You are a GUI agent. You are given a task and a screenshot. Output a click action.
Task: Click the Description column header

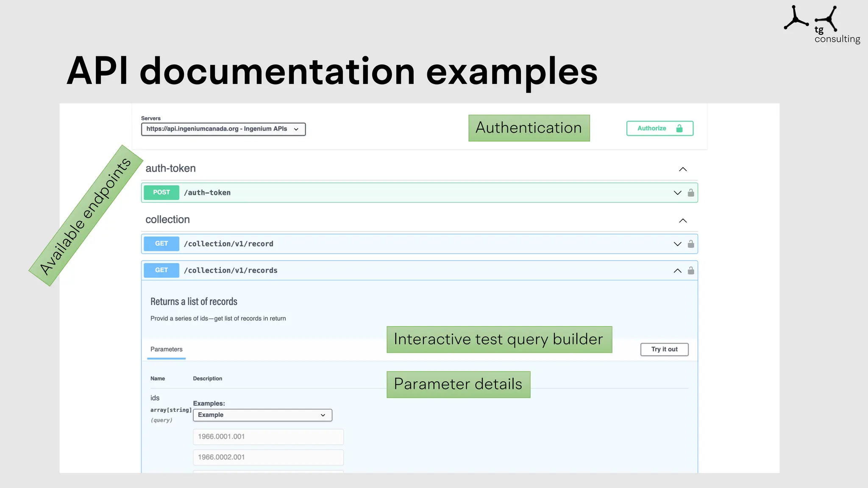coord(207,379)
